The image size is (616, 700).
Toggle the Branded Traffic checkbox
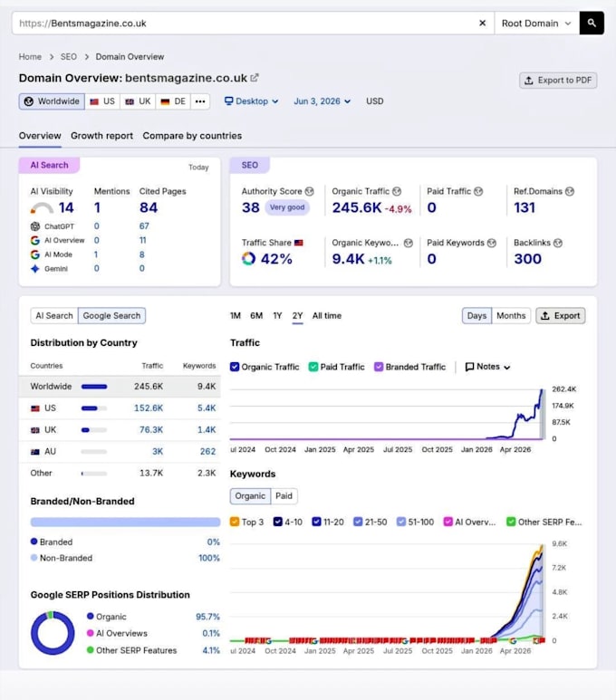pos(379,367)
